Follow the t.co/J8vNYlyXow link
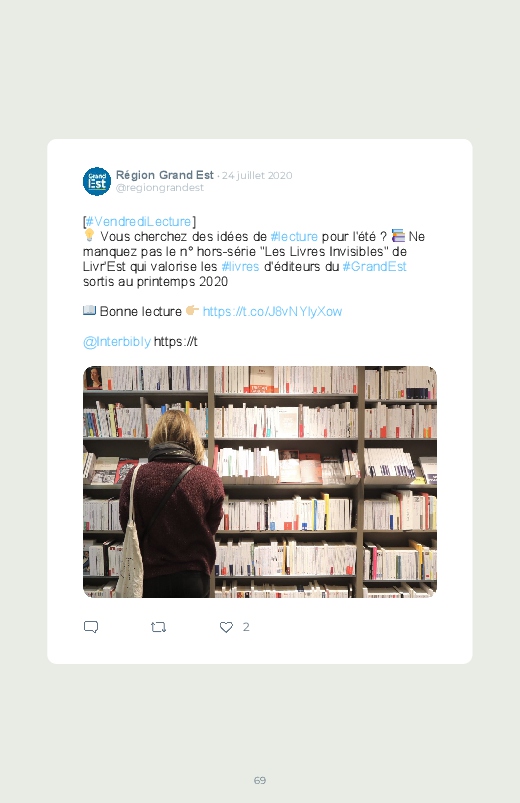 point(272,311)
